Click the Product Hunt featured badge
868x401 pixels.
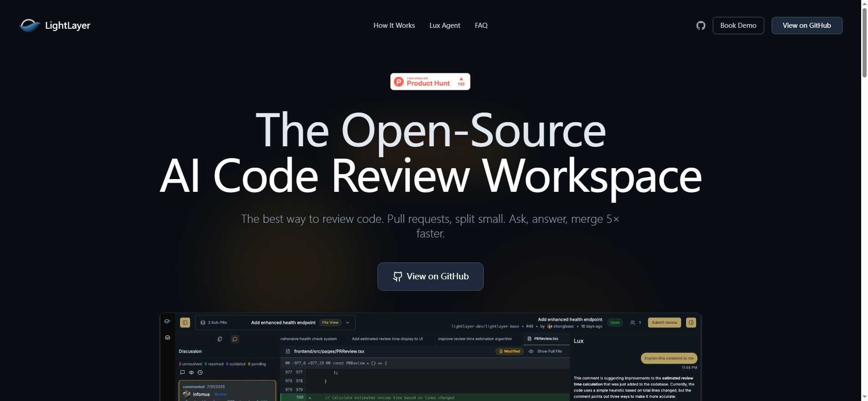pyautogui.click(x=430, y=82)
